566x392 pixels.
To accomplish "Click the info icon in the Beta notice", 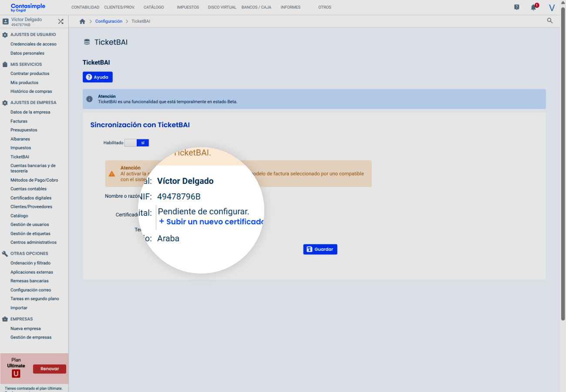I will [x=90, y=99].
